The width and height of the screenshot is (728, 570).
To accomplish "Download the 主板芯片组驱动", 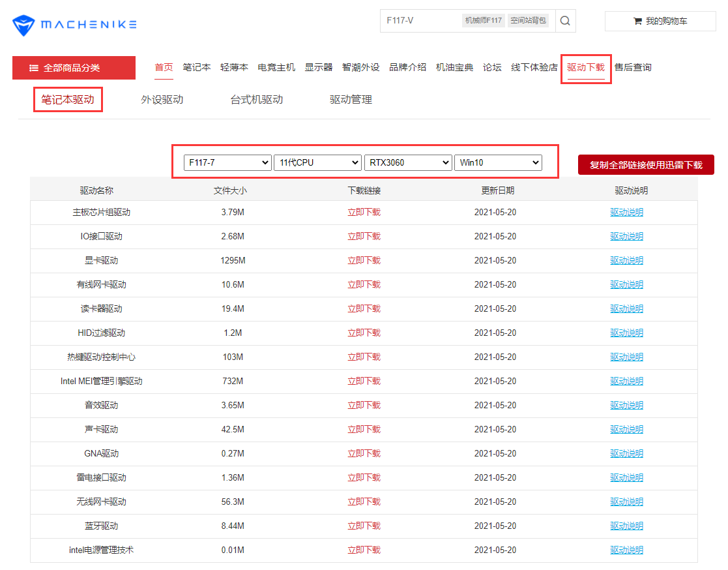I will 364,213.
